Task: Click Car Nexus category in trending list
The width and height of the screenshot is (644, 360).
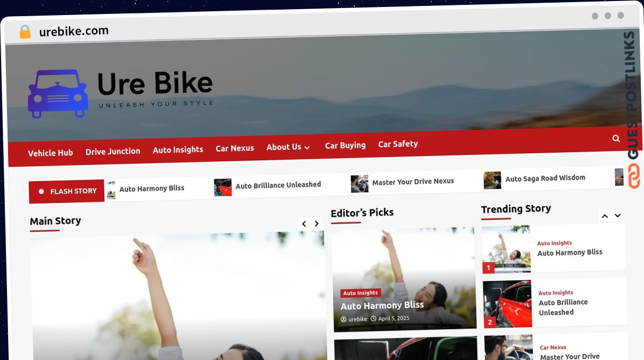Action: tap(553, 347)
